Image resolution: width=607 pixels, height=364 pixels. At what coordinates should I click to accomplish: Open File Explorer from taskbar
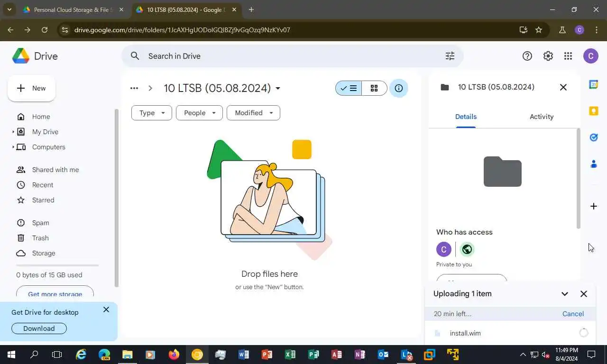tap(128, 355)
